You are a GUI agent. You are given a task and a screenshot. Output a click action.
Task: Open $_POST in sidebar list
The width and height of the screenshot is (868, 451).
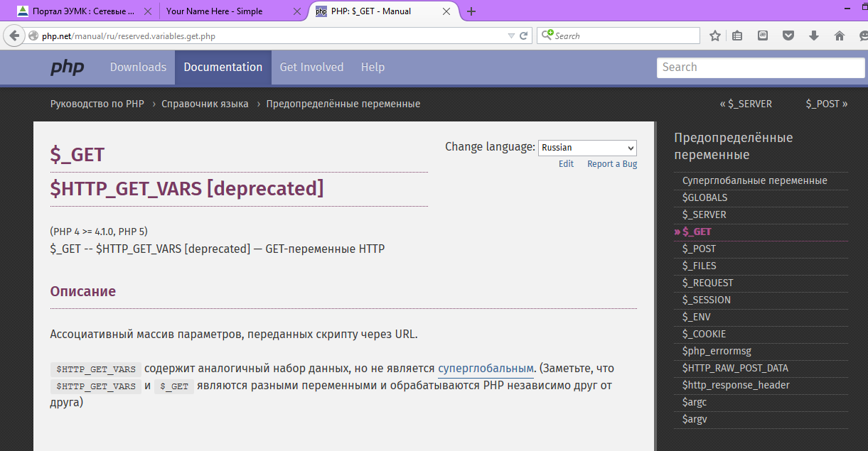pos(699,249)
